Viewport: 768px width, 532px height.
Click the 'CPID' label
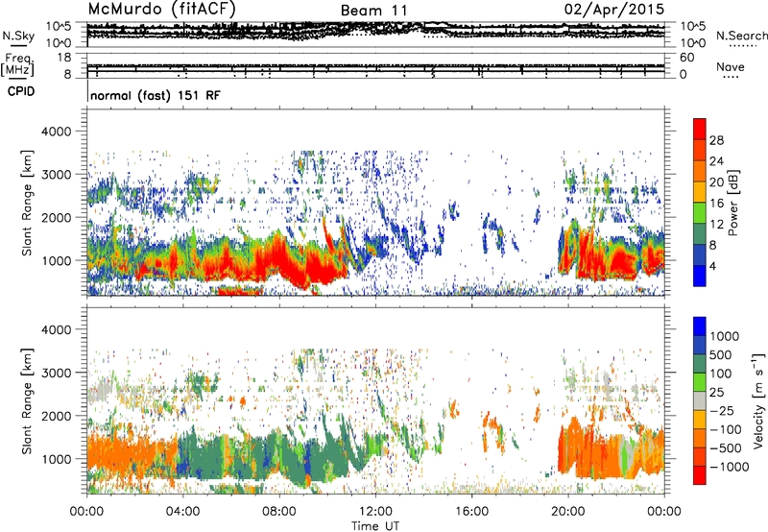pos(21,91)
